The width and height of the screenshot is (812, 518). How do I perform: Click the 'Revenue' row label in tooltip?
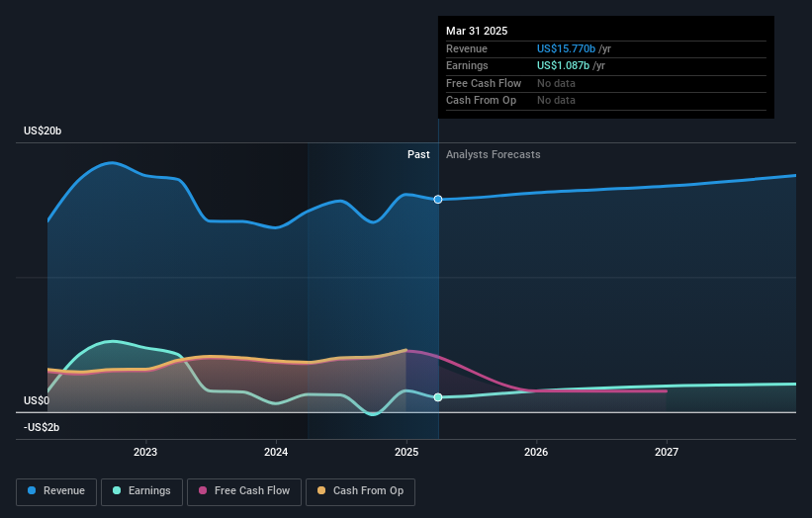[467, 48]
